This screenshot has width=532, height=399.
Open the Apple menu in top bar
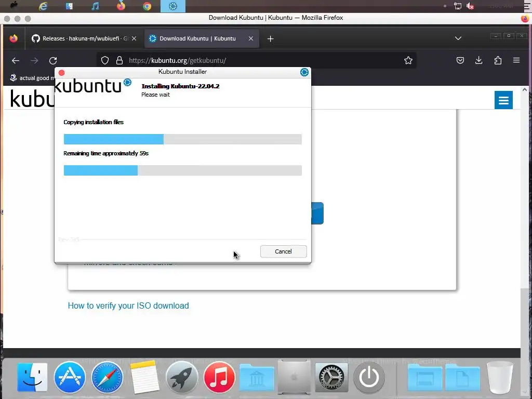(x=14, y=6)
